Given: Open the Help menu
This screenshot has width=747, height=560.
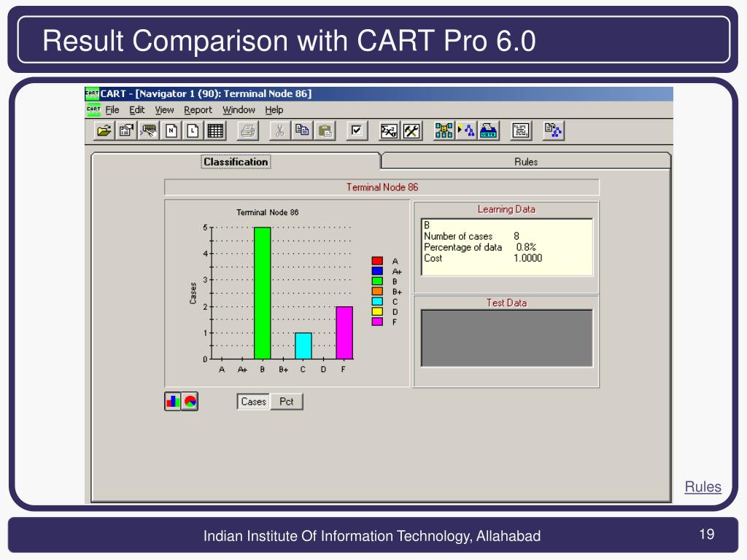Looking at the screenshot, I should [274, 110].
